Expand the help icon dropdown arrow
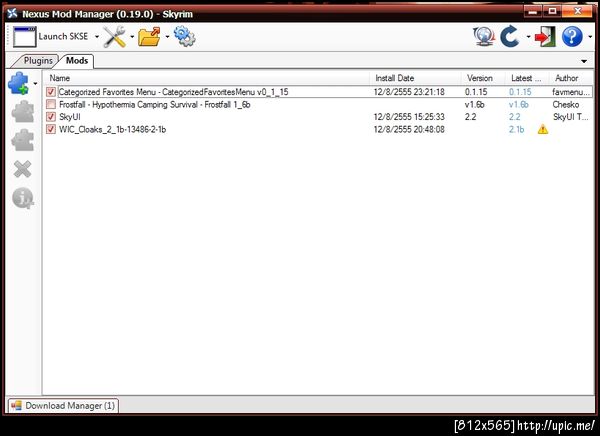Image resolution: width=600 pixels, height=436 pixels. [x=590, y=37]
